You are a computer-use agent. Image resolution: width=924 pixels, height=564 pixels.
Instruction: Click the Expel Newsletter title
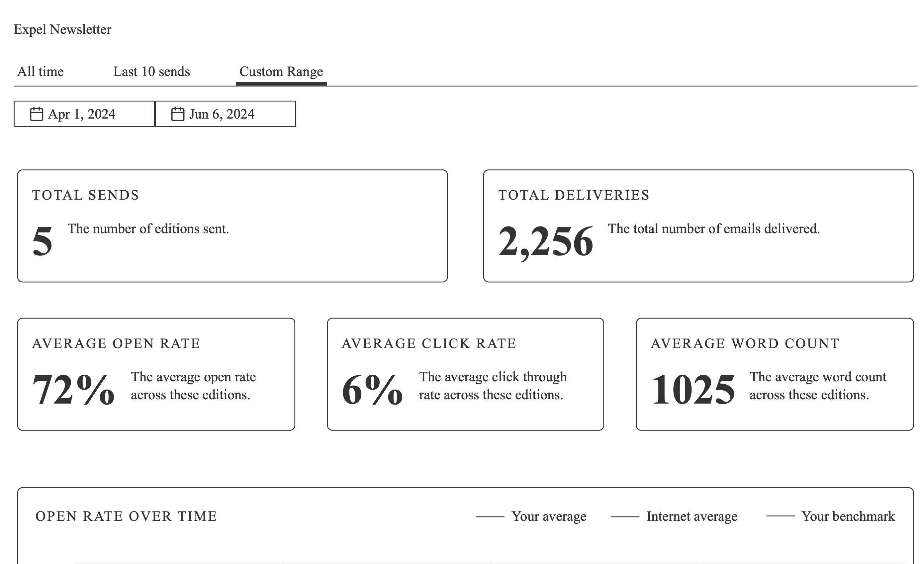(62, 29)
